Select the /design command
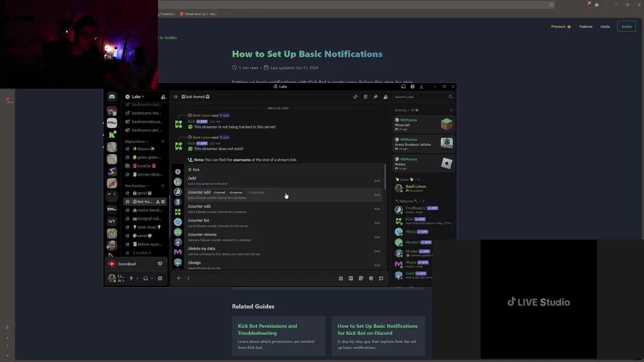 tap(283, 264)
